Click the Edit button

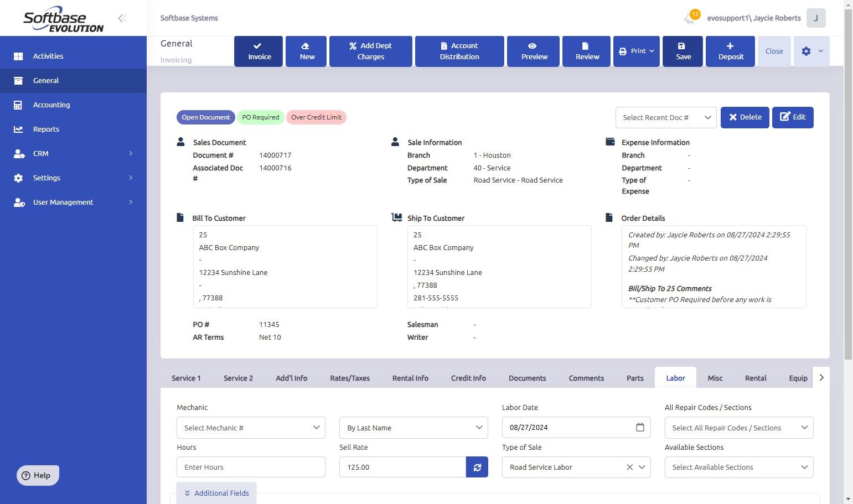792,117
